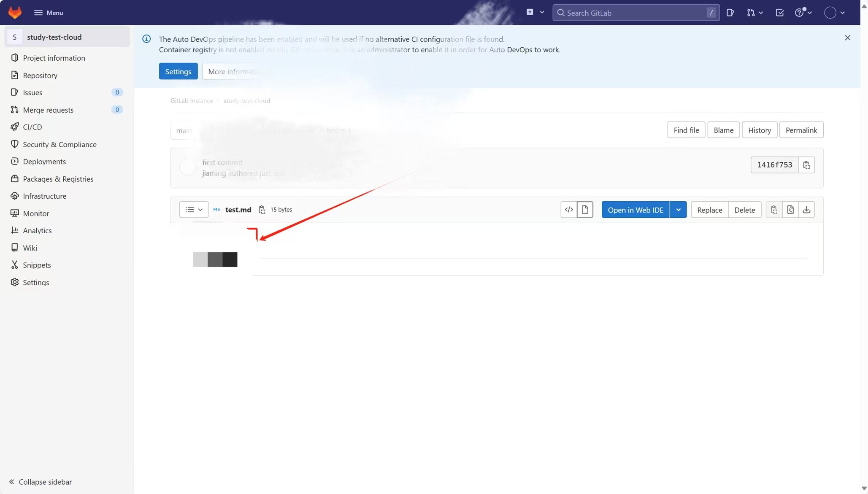Copy commit SHA 1416f753 to clipboard
The height and width of the screenshot is (494, 868).
tap(806, 165)
